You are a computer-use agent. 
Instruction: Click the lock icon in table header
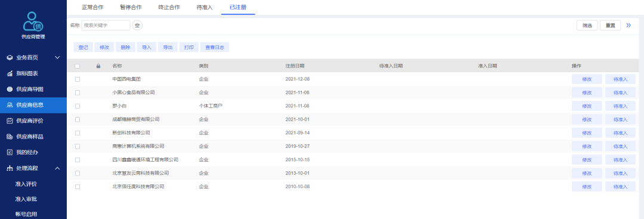pyautogui.click(x=98, y=66)
